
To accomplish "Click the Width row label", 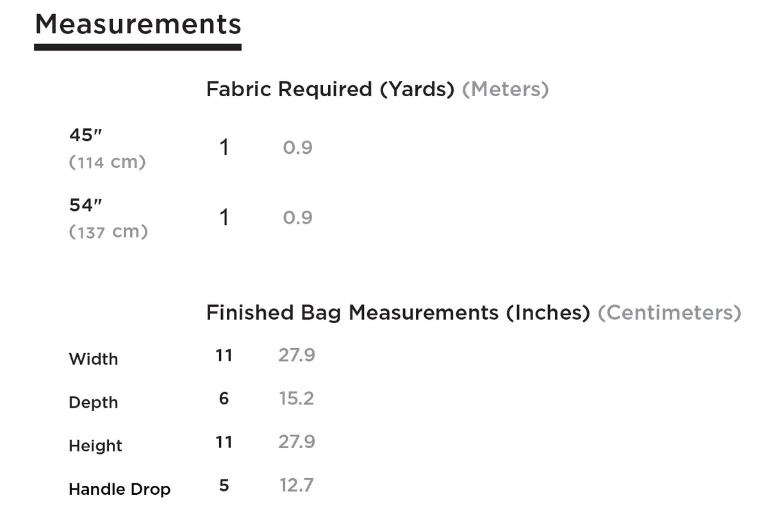I will [94, 359].
